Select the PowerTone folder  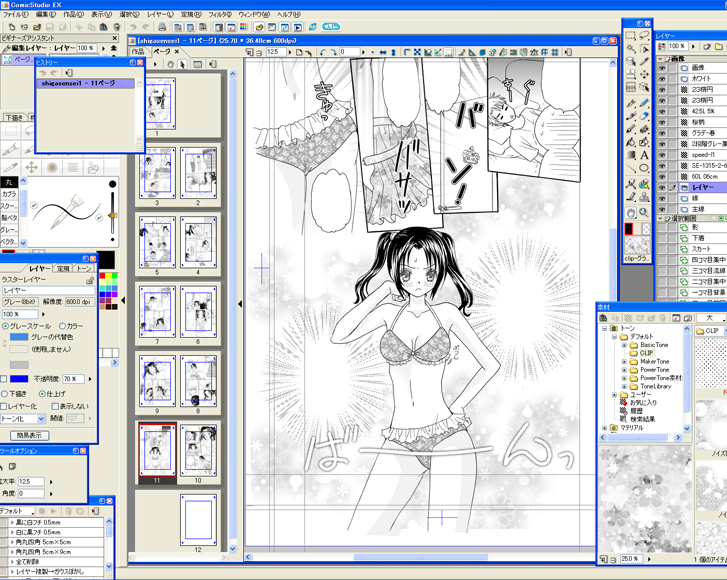pos(654,370)
